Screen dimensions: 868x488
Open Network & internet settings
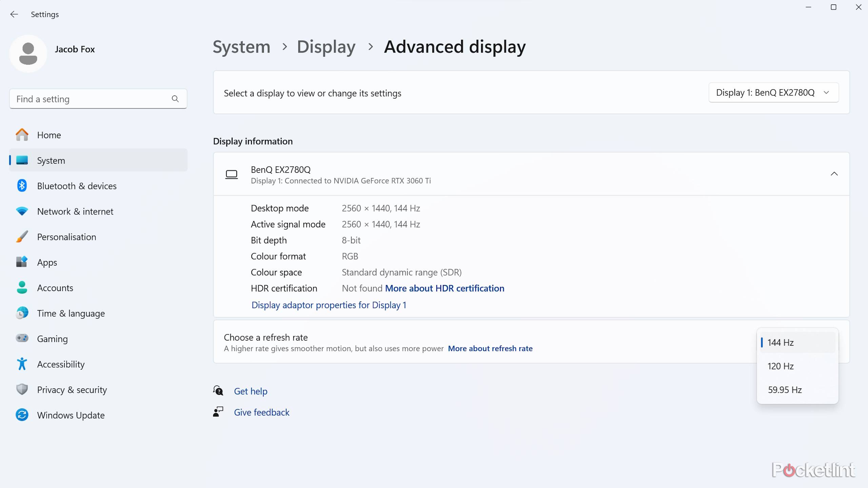[x=98, y=211]
